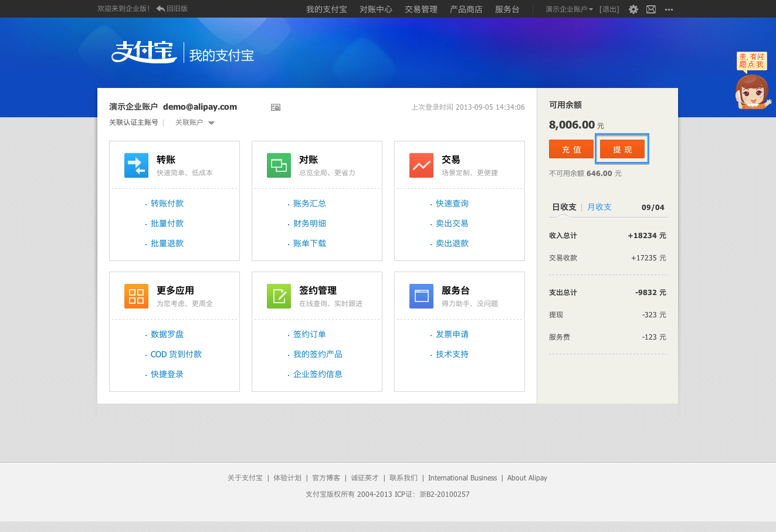Open the 签约订单 link

pos(310,334)
